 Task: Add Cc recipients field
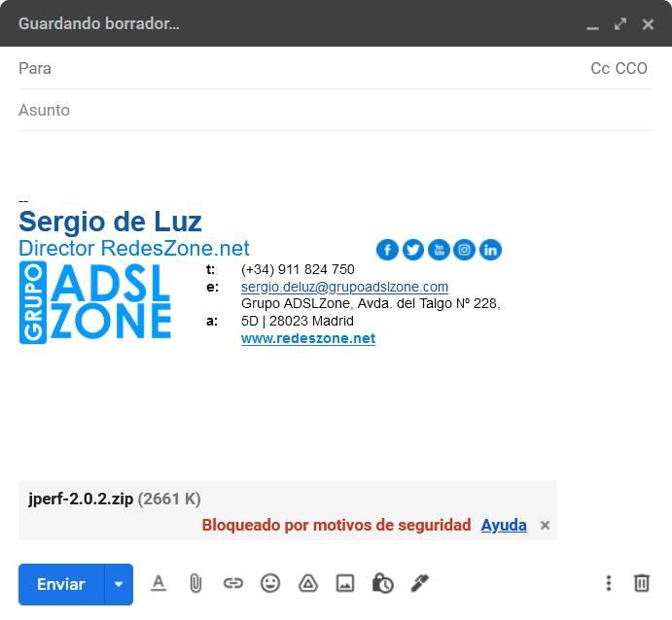point(600,68)
